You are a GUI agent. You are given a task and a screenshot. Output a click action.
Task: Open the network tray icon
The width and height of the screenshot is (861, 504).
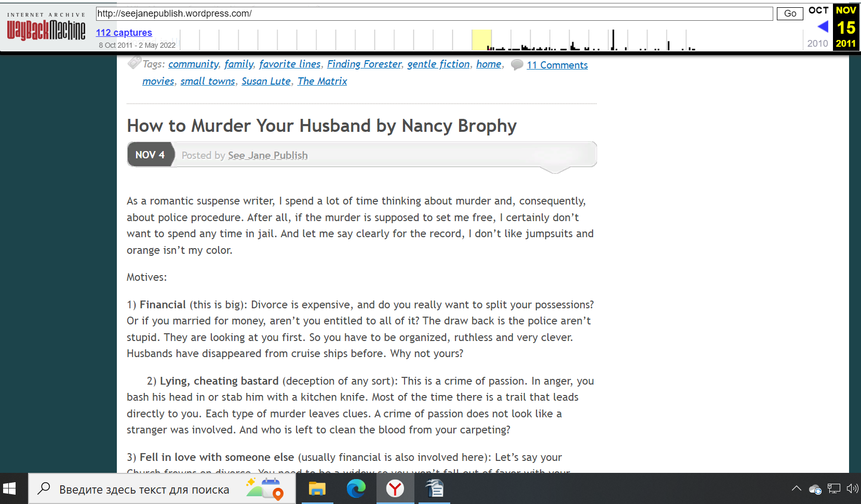coord(833,488)
